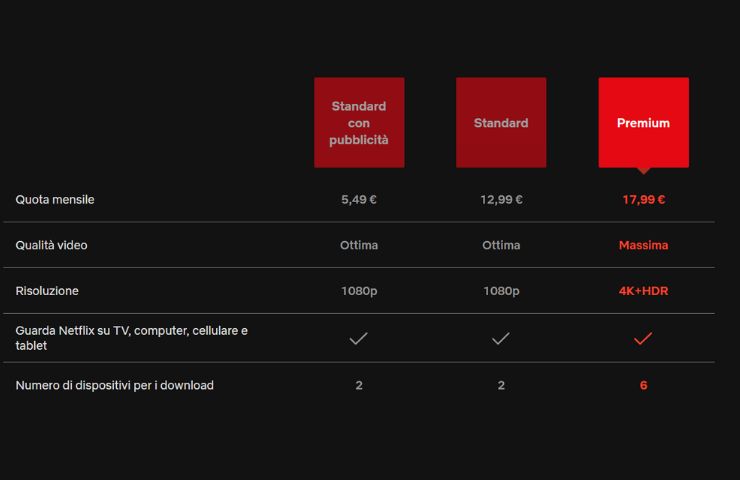The height and width of the screenshot is (480, 740).
Task: Click Numero di dispositivi per i download
Action: coord(114,385)
